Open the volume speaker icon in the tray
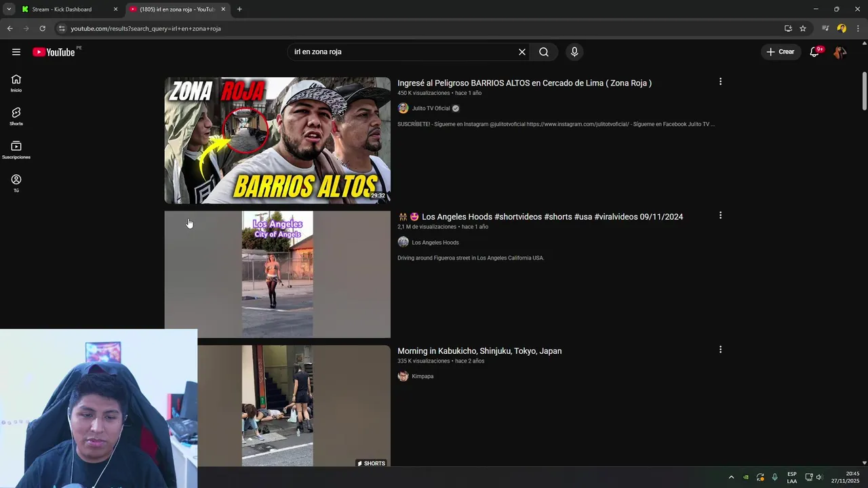The image size is (868, 488). (819, 477)
